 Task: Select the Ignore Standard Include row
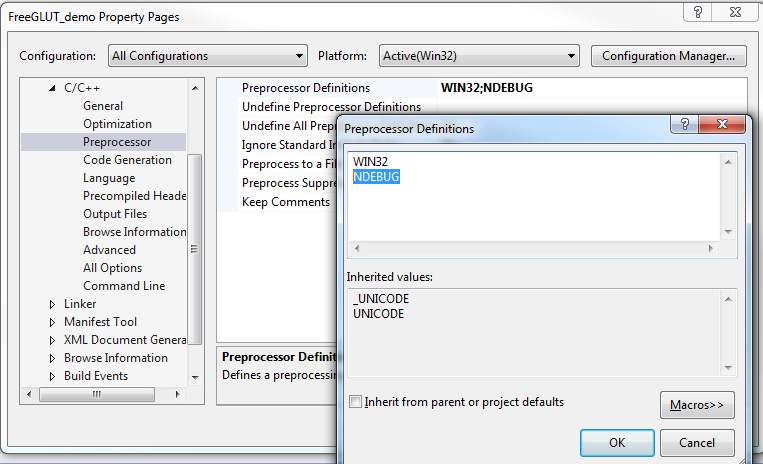pyautogui.click(x=289, y=145)
